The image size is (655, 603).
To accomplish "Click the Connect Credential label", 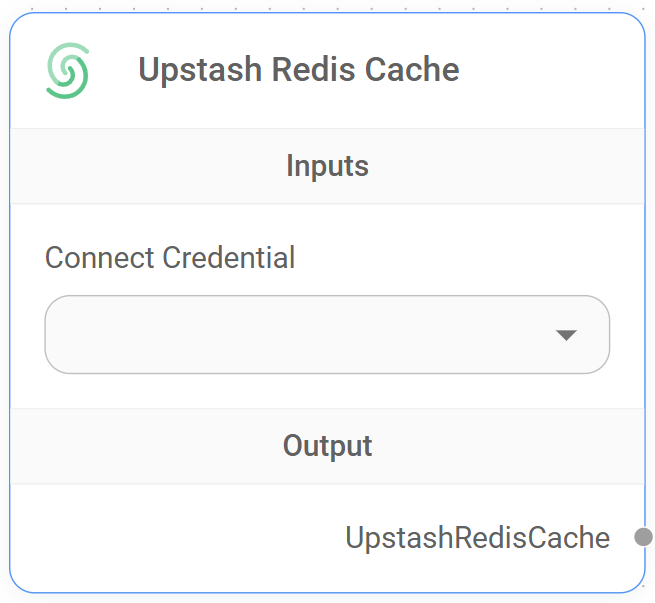I will pos(170,258).
